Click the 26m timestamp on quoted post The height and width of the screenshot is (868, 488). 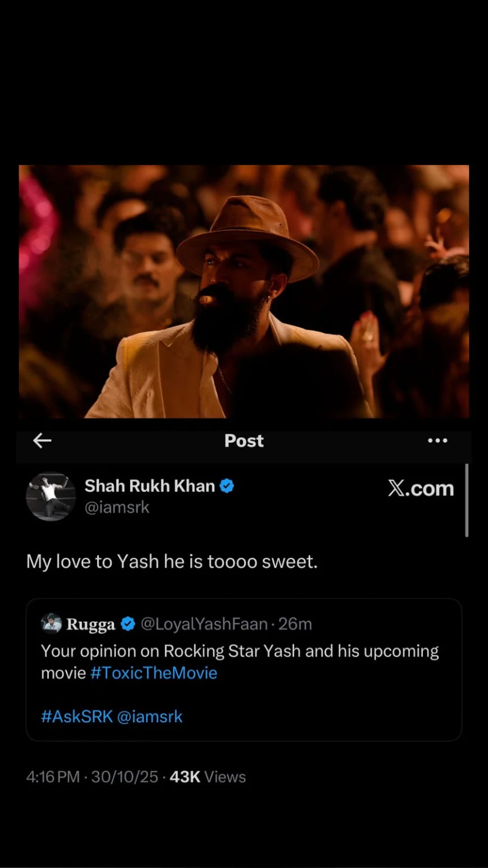[295, 624]
